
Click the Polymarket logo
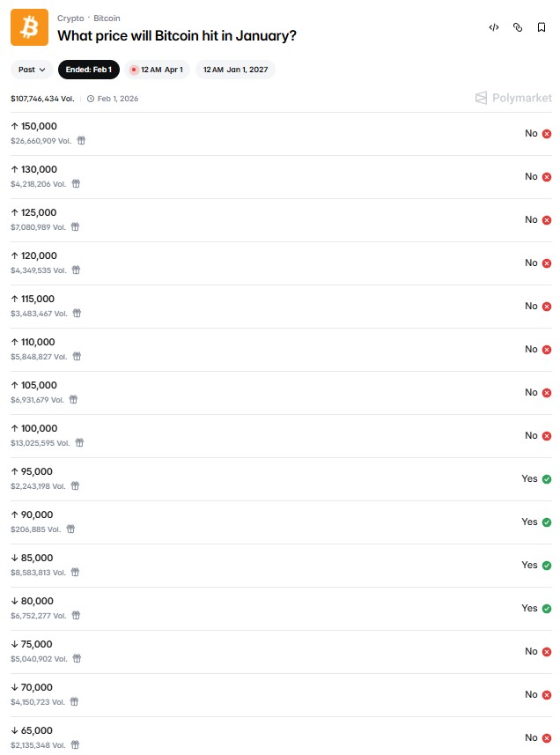click(513, 99)
